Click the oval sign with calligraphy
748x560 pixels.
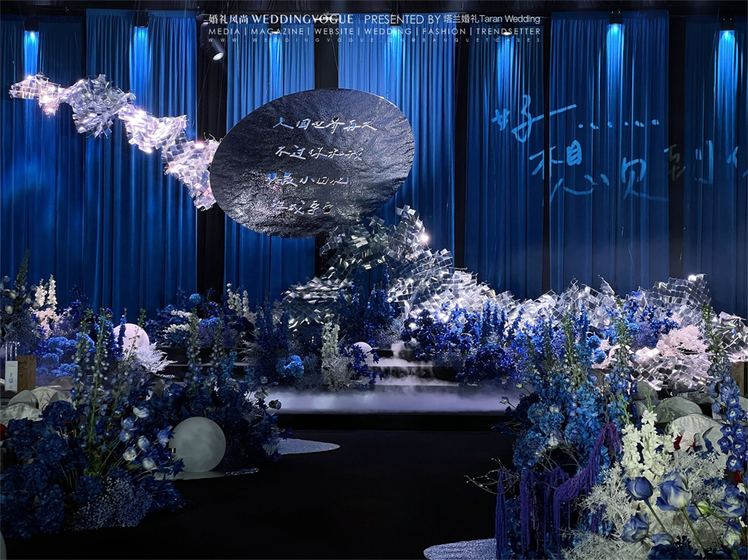point(312,161)
